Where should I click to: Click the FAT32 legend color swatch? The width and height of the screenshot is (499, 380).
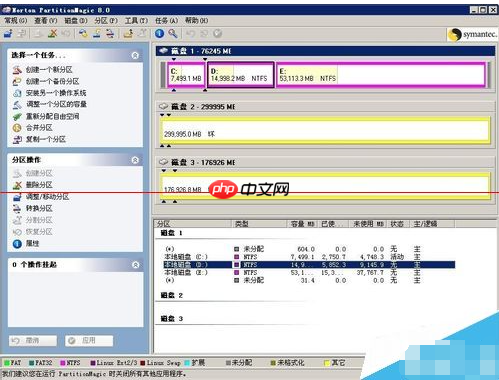(31, 363)
